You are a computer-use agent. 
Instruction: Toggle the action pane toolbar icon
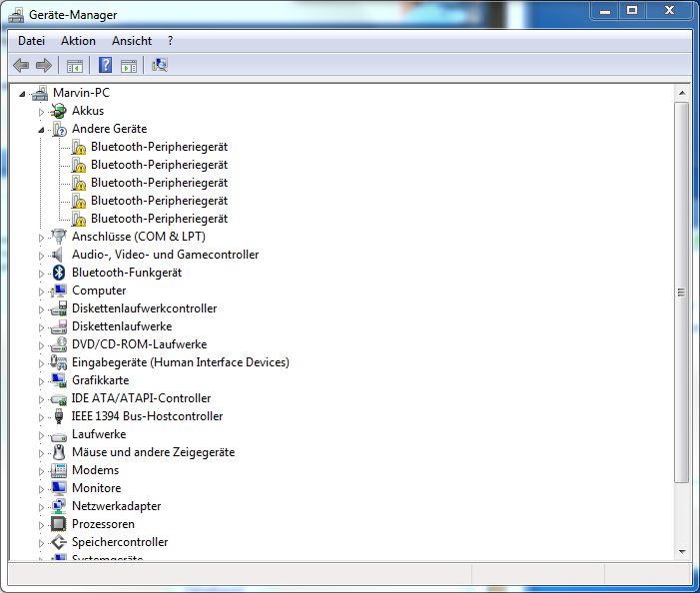coord(129,66)
